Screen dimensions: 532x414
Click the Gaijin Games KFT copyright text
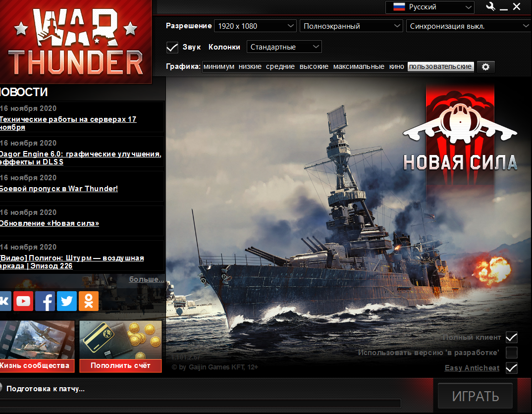[x=215, y=367]
